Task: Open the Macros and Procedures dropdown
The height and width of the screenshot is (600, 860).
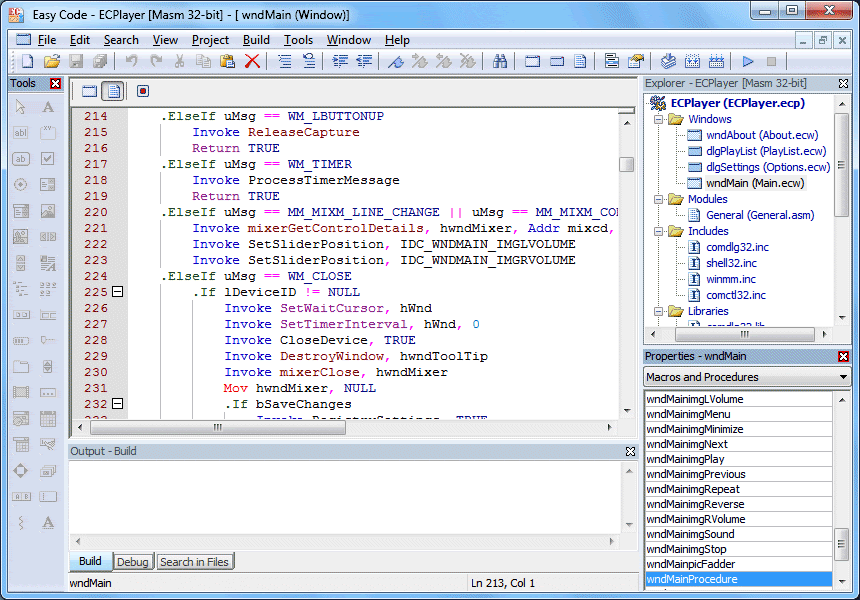Action: point(843,377)
